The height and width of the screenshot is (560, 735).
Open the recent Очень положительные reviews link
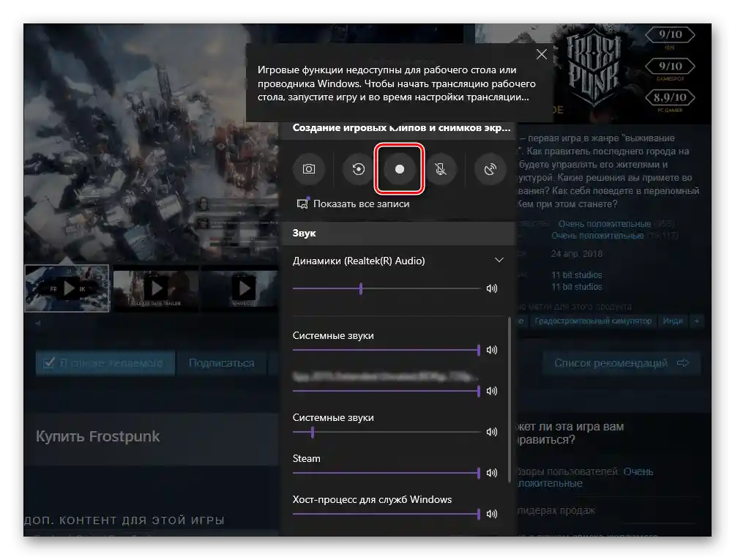(x=605, y=224)
